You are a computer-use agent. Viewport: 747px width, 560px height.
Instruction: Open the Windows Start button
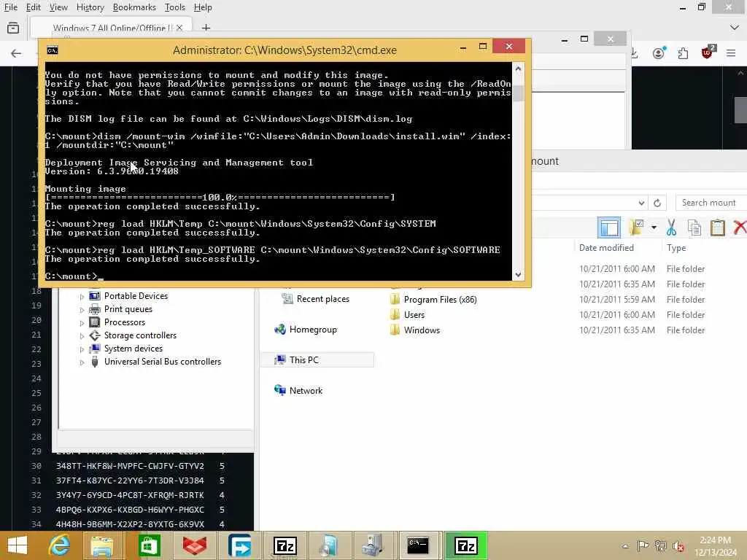[x=18, y=545]
